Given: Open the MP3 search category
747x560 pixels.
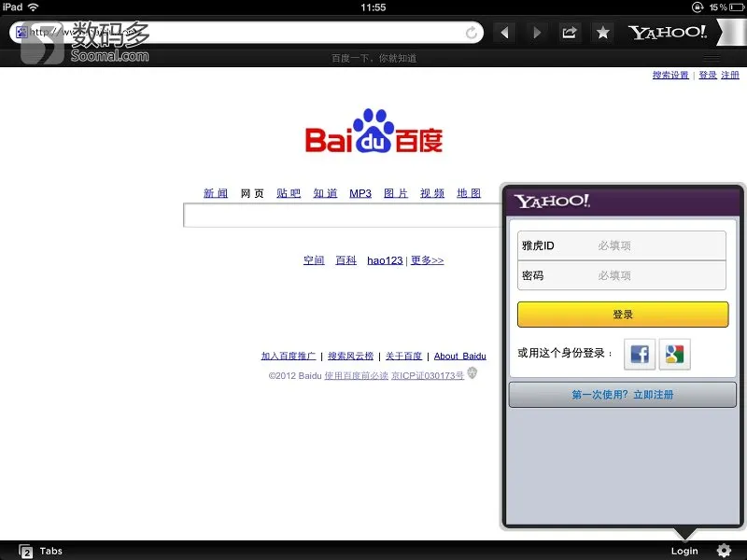Looking at the screenshot, I should click(x=360, y=193).
